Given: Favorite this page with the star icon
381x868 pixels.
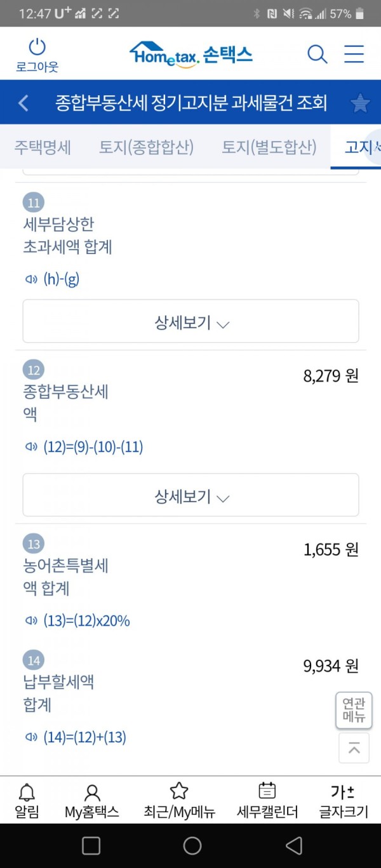Looking at the screenshot, I should (x=360, y=103).
